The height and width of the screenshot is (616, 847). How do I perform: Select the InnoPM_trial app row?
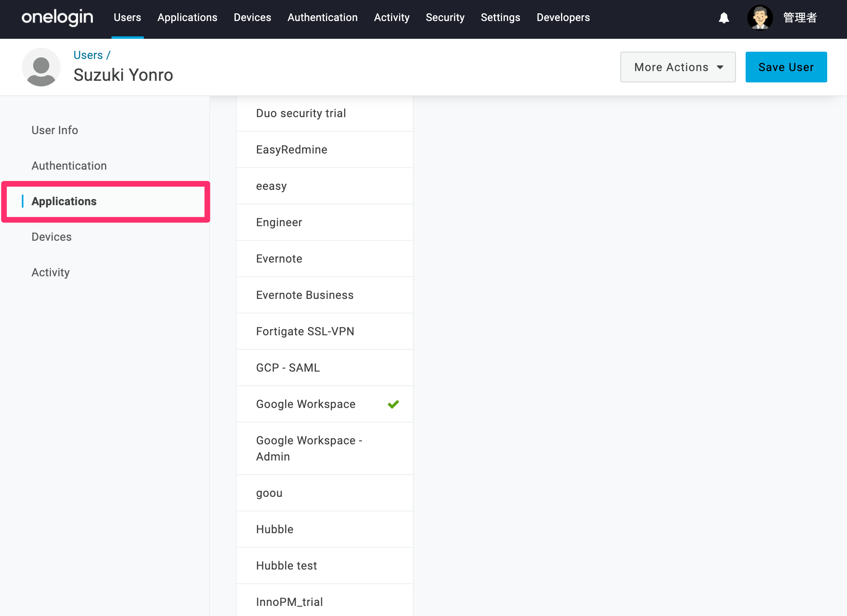point(325,600)
